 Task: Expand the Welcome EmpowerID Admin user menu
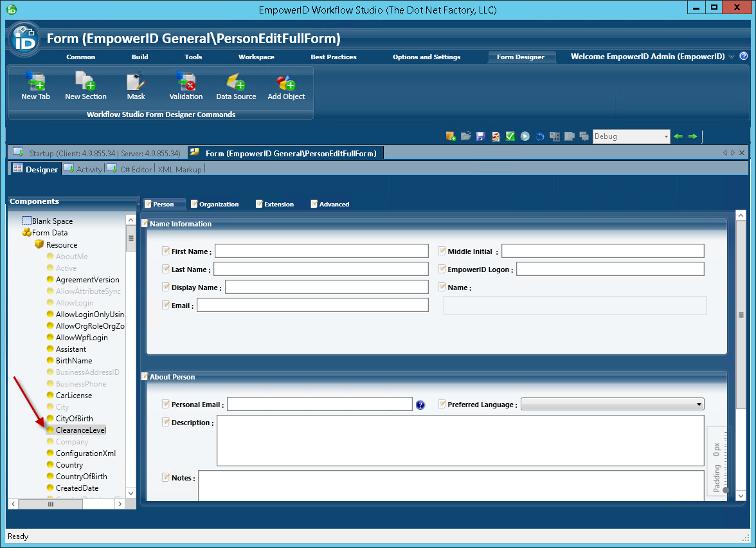732,57
